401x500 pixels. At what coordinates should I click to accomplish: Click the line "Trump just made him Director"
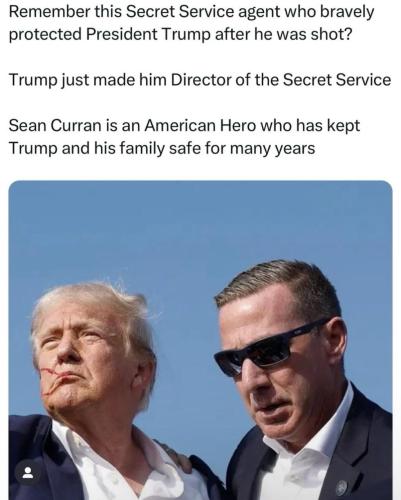[x=200, y=80]
